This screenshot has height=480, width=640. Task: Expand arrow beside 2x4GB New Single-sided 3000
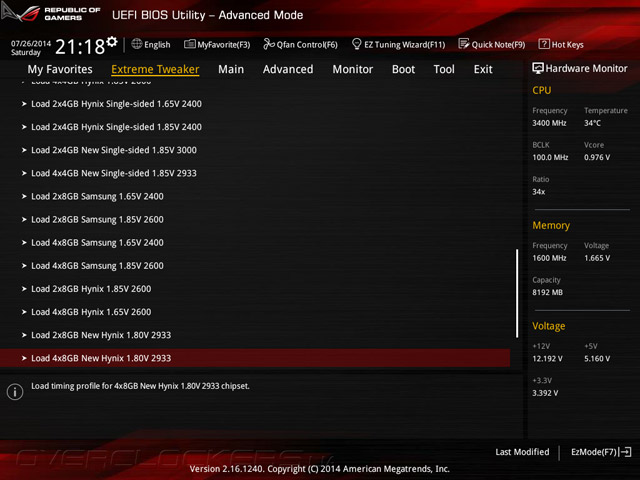24,150
